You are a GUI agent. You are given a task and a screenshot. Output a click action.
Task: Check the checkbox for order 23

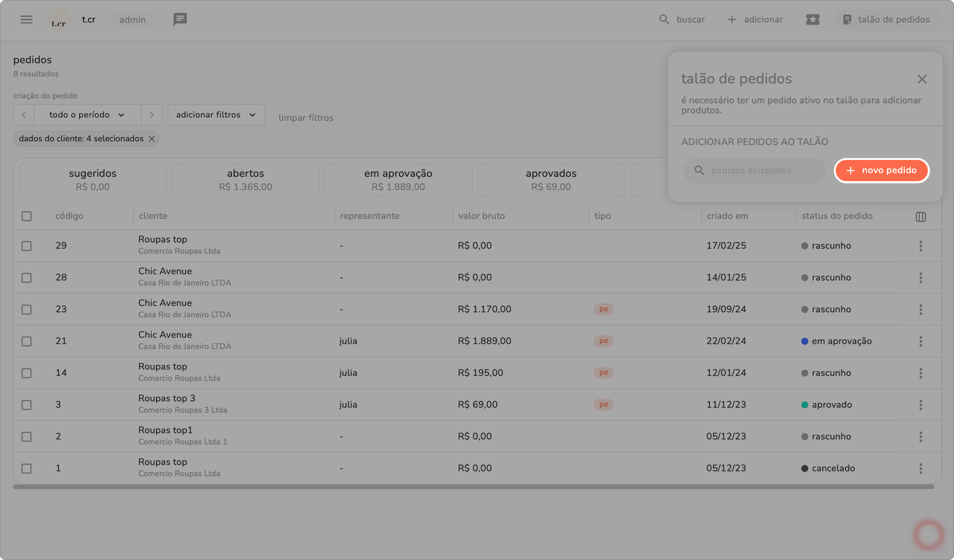point(27,310)
